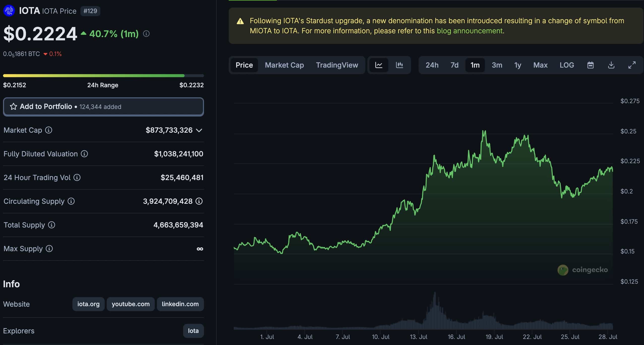Open the custom date range calendar
This screenshot has width=644, height=345.
coord(591,65)
